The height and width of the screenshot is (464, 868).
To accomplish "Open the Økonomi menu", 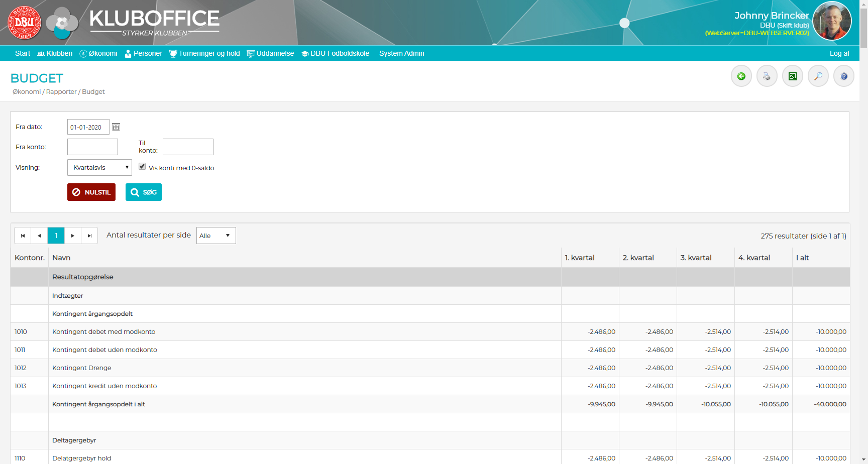I will pos(98,53).
